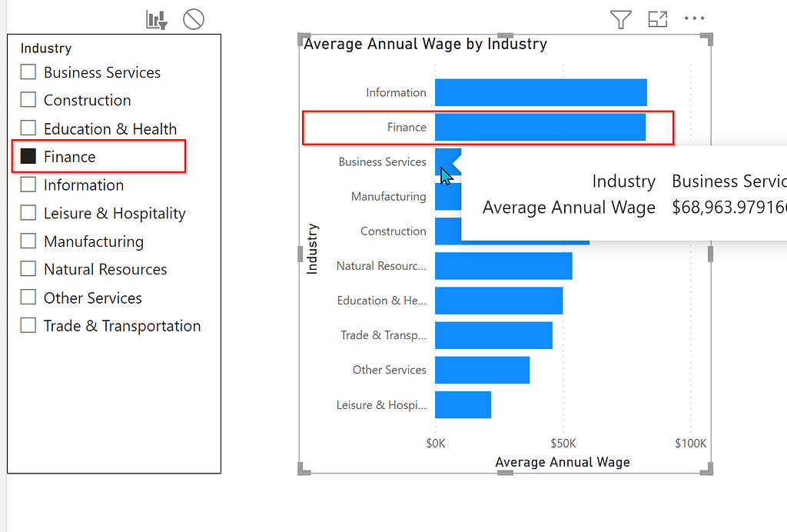
Task: Click the chart title Average Annual Wage by Industry
Action: (425, 44)
